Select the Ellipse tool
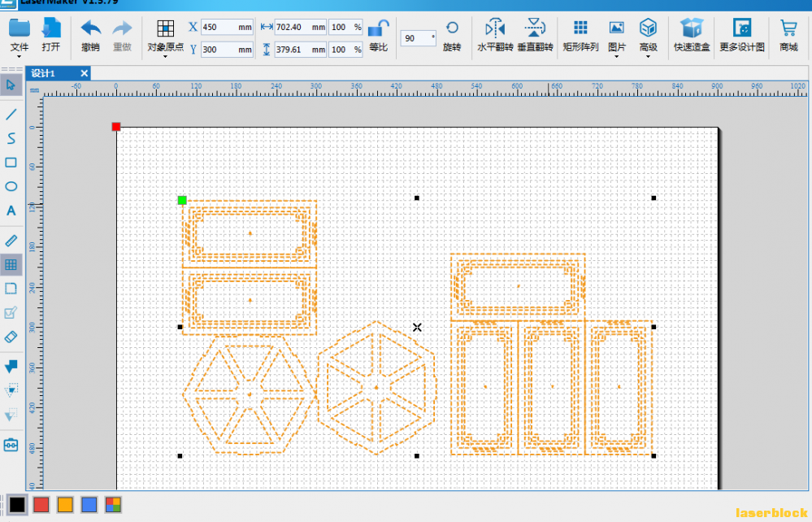Image resolution: width=812 pixels, height=522 pixels. click(11, 186)
